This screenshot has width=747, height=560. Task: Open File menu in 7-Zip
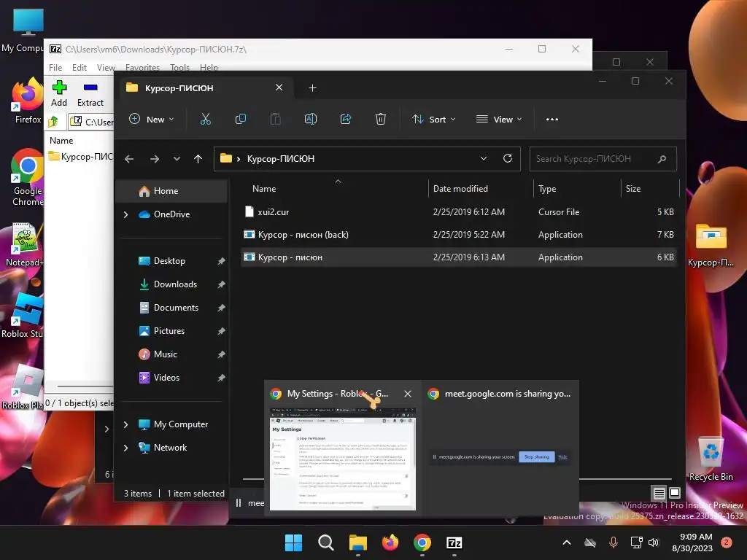pyautogui.click(x=55, y=68)
